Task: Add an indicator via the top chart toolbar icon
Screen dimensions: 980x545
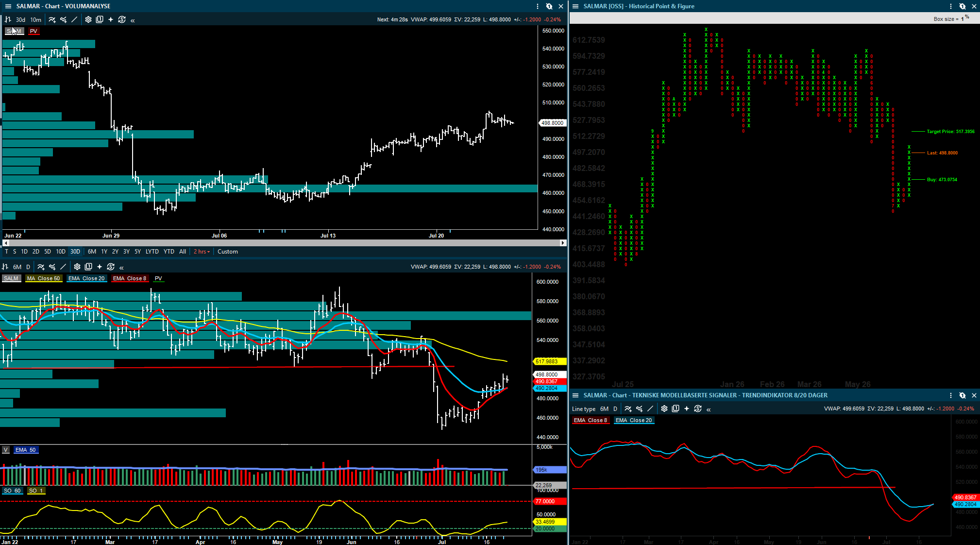Action: [52, 19]
